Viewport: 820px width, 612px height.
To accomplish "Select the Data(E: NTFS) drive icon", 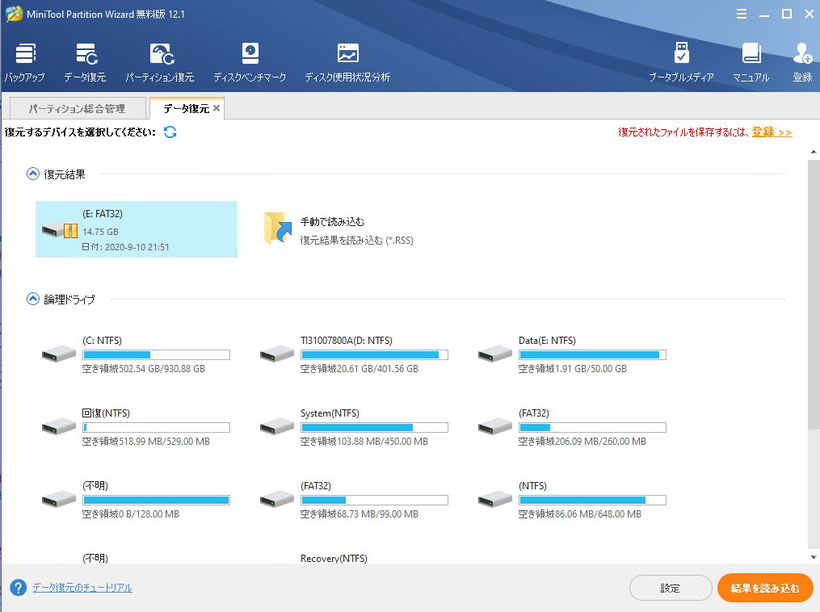I will point(495,354).
